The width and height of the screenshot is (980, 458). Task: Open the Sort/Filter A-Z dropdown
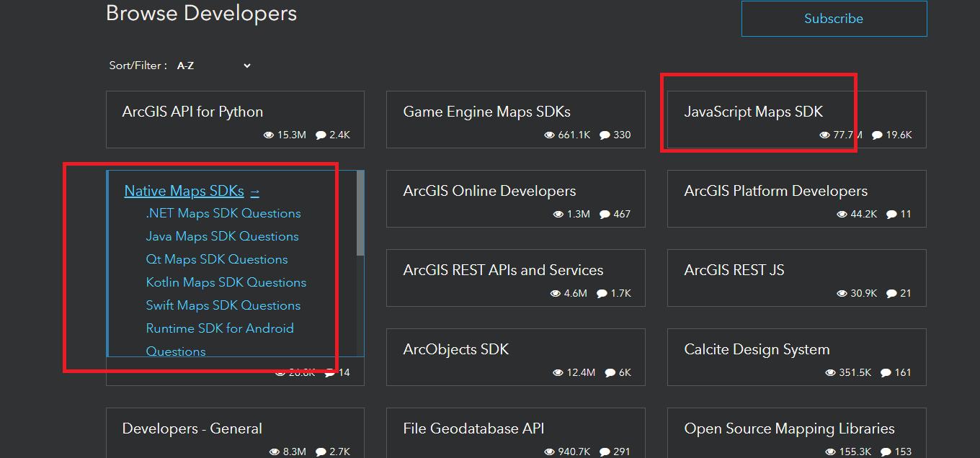click(x=215, y=66)
